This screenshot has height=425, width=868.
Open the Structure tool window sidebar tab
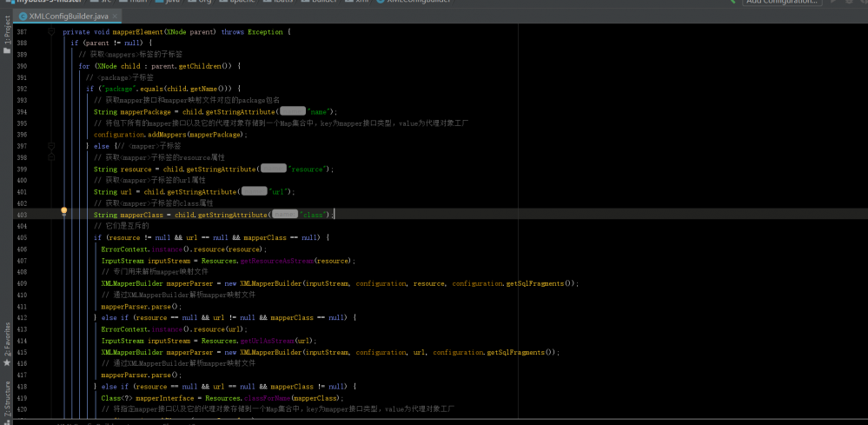[7, 396]
